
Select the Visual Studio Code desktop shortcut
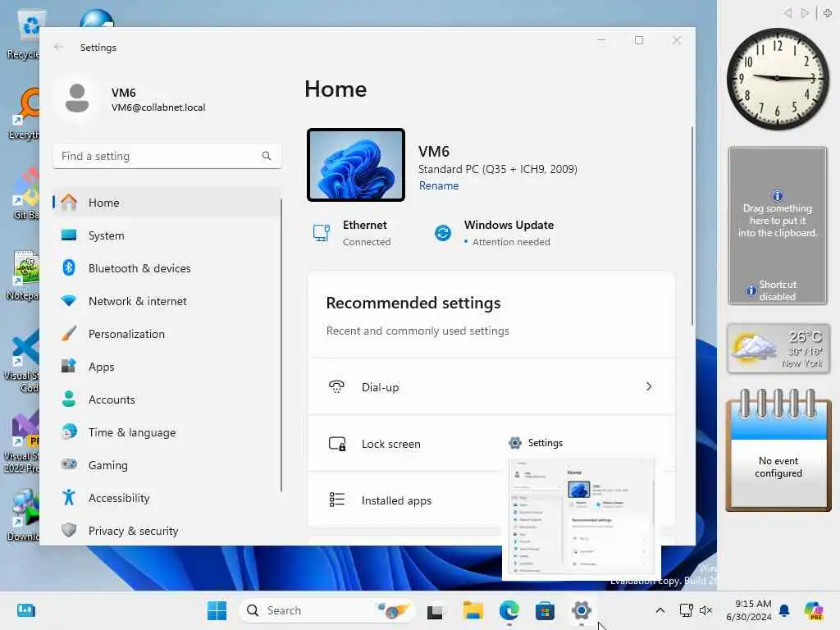click(24, 362)
